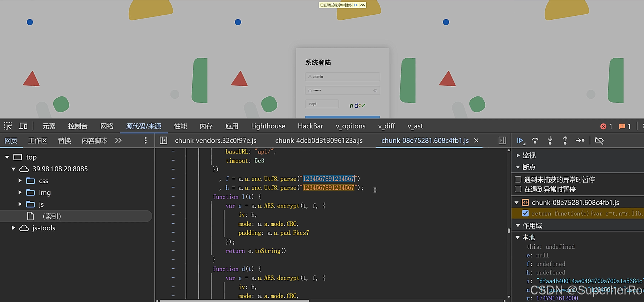Refresh the captcha image
The image size is (644, 302).
[x=357, y=105]
